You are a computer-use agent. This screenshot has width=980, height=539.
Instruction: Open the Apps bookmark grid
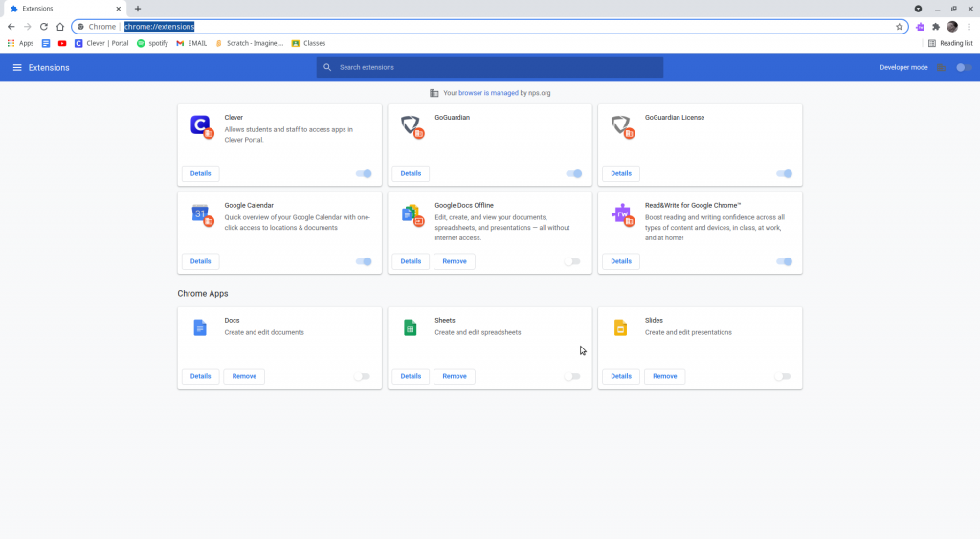[x=21, y=43]
